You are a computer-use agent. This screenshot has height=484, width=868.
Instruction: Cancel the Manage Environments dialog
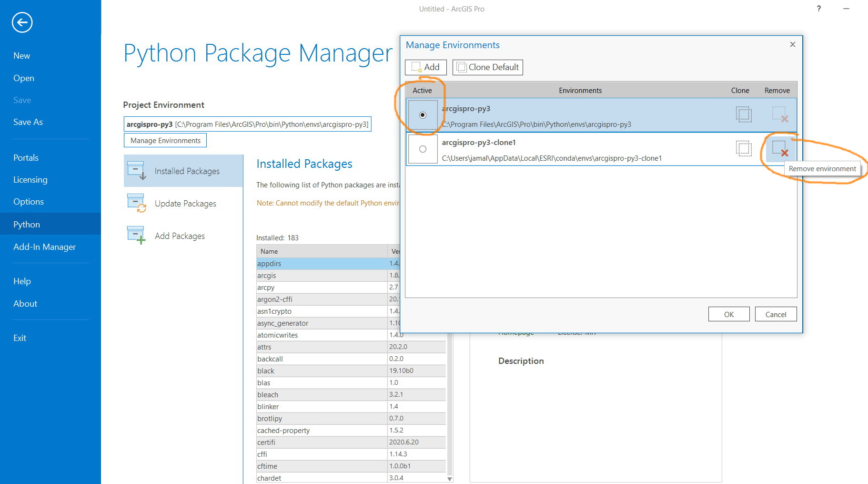pyautogui.click(x=775, y=314)
